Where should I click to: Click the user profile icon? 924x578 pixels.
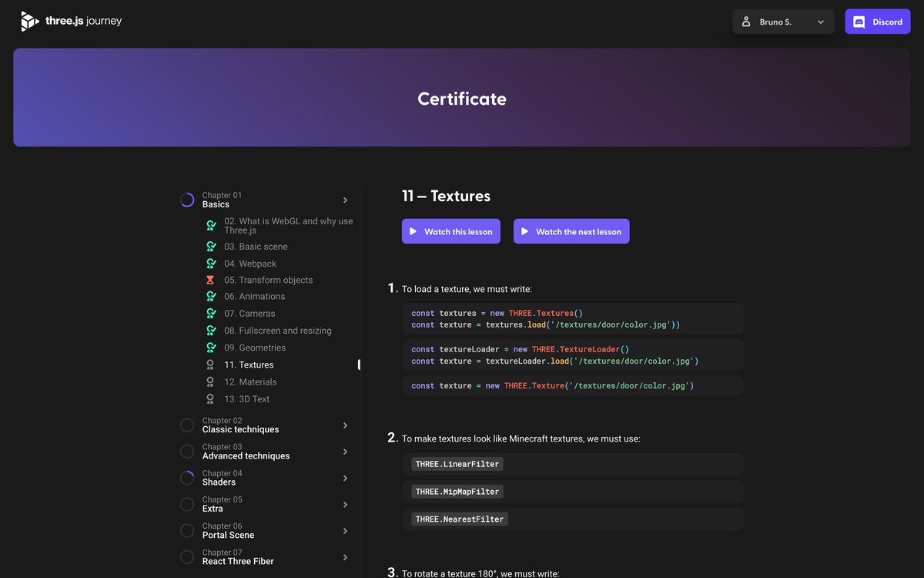pos(745,22)
